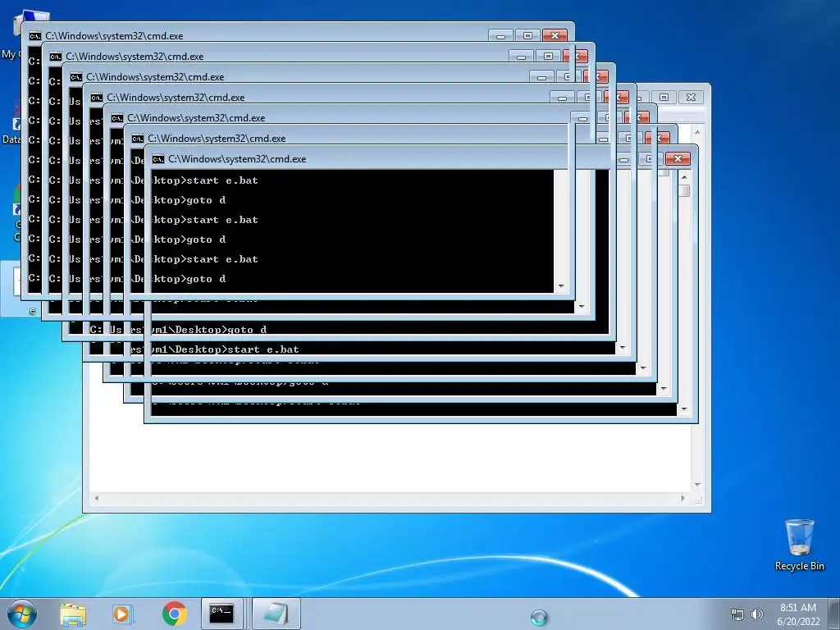Open the Windows Start menu

click(22, 614)
